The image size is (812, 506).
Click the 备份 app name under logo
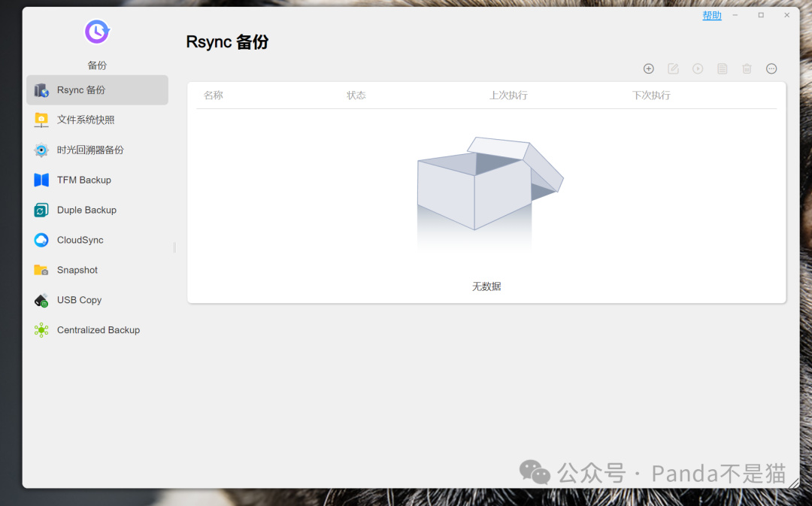click(97, 65)
